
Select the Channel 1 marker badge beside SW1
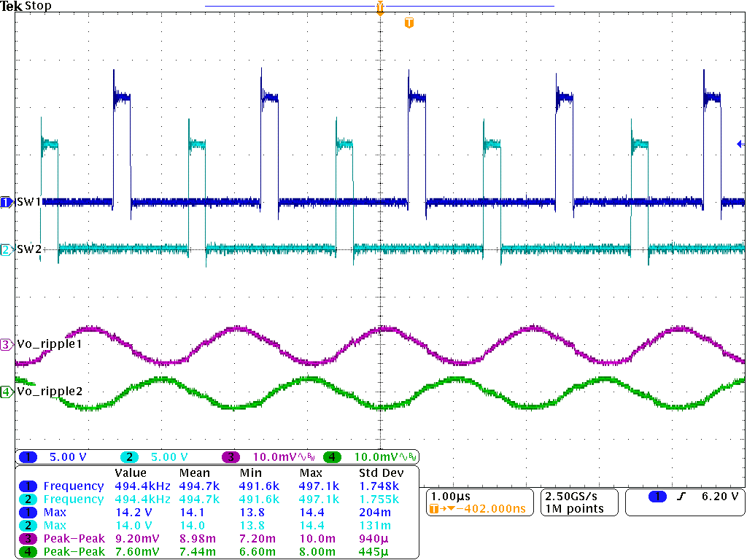[x=4, y=202]
